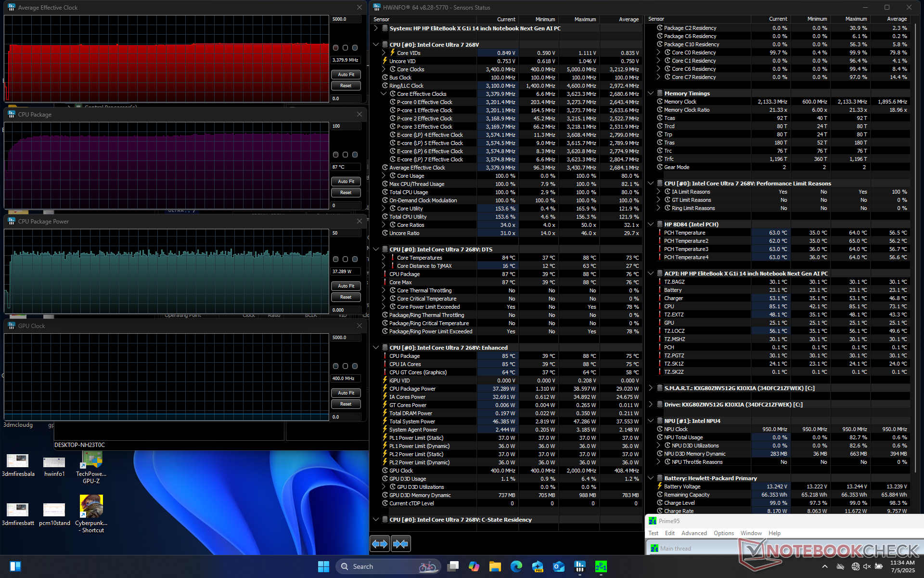This screenshot has height=578, width=924.
Task: Click Reset in the GPU Clock graph
Action: (346, 404)
